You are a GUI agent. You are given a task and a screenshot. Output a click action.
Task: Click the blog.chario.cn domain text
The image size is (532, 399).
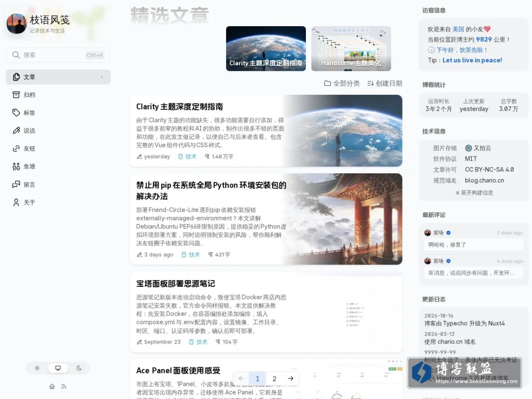tap(485, 180)
